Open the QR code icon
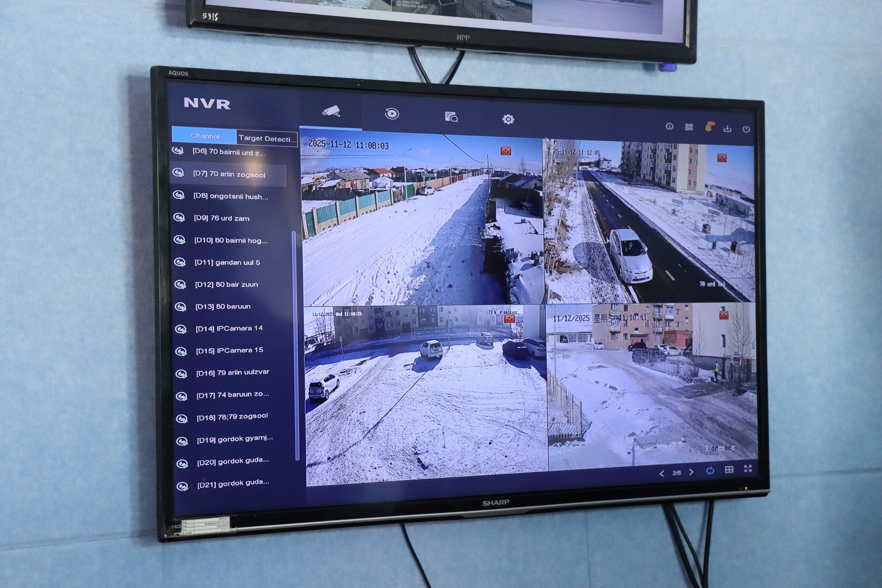 [689, 127]
